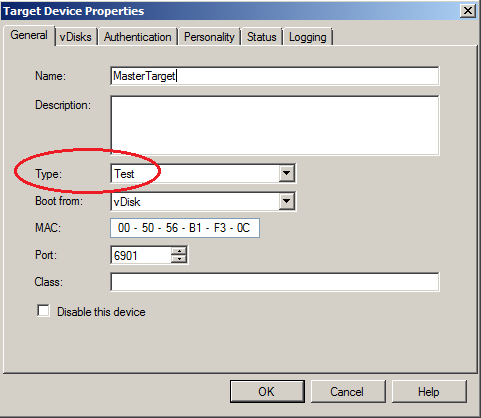Click the MAC address field
This screenshot has height=418, width=481.
[x=185, y=228]
